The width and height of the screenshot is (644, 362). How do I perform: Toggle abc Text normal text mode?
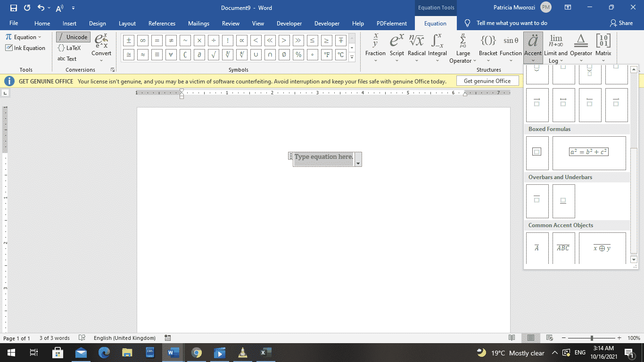(67, 58)
